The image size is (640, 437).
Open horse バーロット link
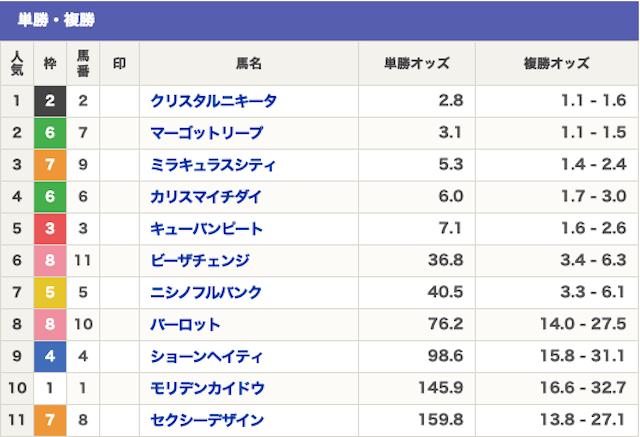click(185, 324)
